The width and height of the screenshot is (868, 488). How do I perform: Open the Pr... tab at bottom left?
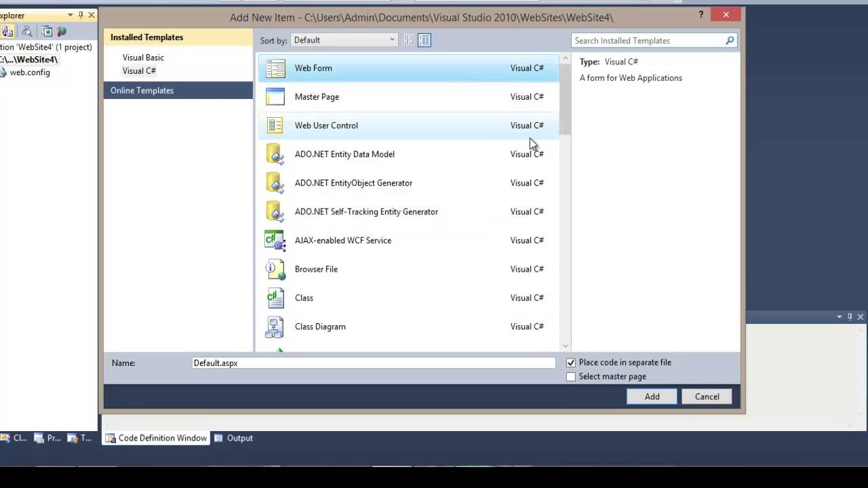click(x=47, y=439)
